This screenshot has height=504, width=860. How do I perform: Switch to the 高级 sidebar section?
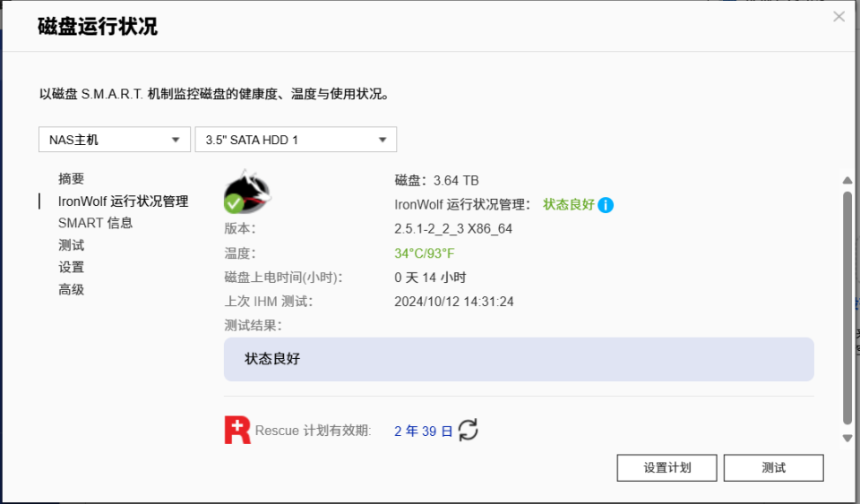[72, 289]
